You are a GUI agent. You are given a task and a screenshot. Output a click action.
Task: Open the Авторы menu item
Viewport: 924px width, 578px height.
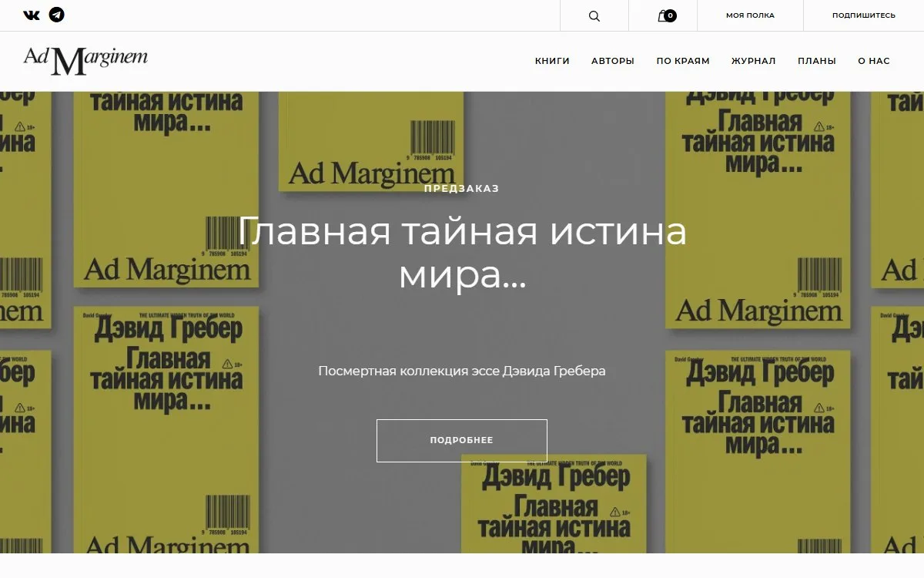click(x=613, y=61)
